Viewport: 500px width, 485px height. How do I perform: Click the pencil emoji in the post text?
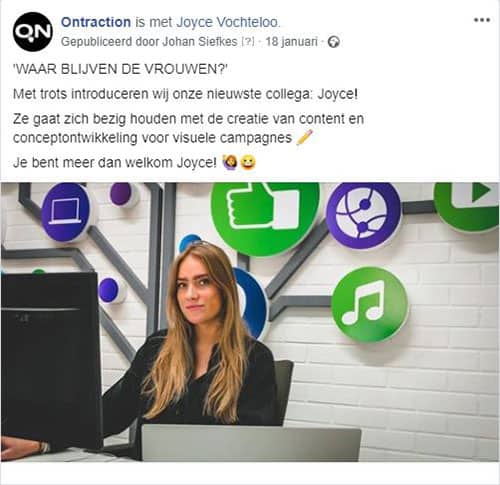pos(305,137)
